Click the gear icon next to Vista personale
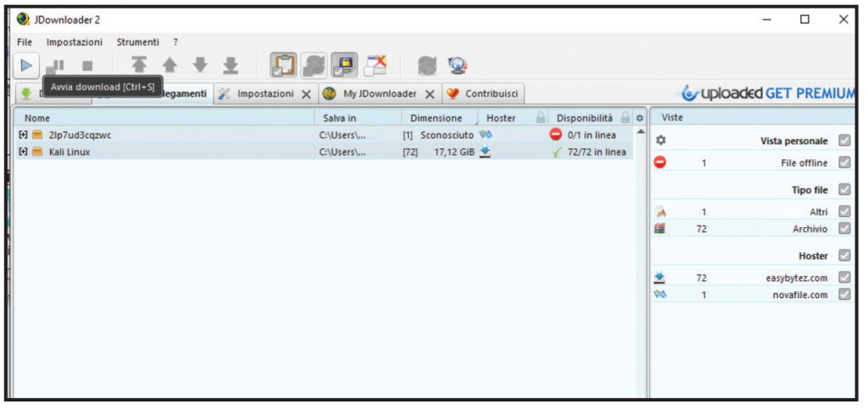Image resolution: width=868 pixels, height=409 pixels. (659, 141)
